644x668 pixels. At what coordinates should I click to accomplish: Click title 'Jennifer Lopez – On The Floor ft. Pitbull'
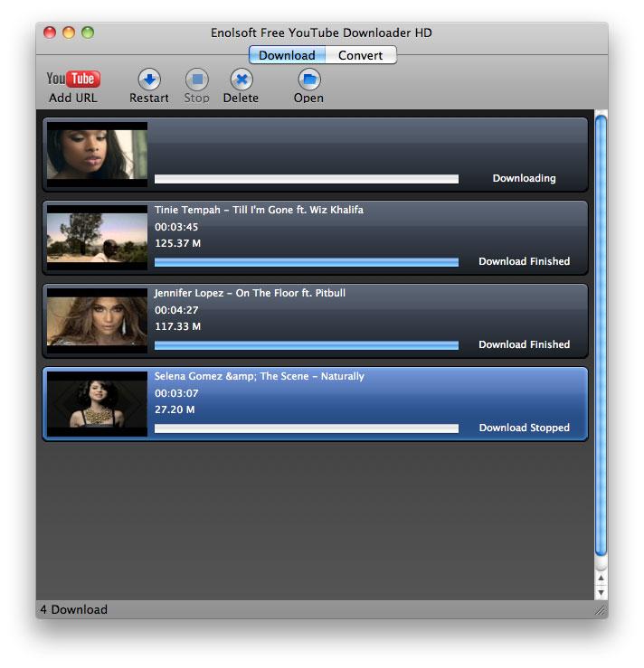point(250,293)
